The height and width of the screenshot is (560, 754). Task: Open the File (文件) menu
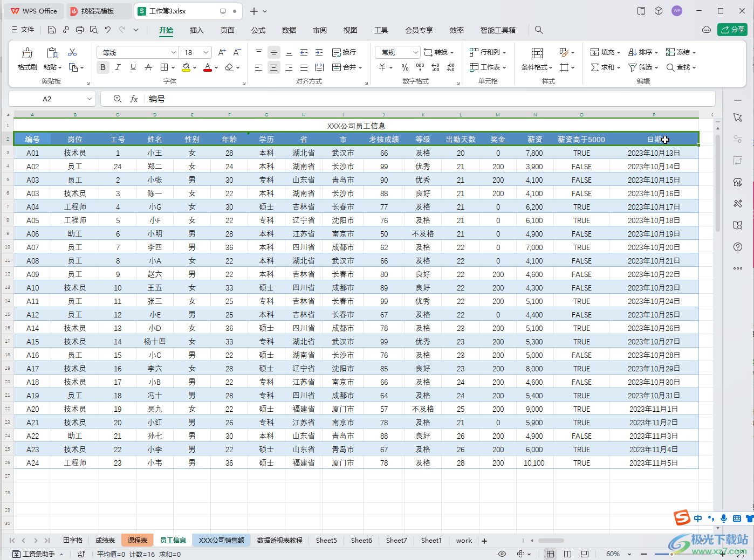click(23, 30)
